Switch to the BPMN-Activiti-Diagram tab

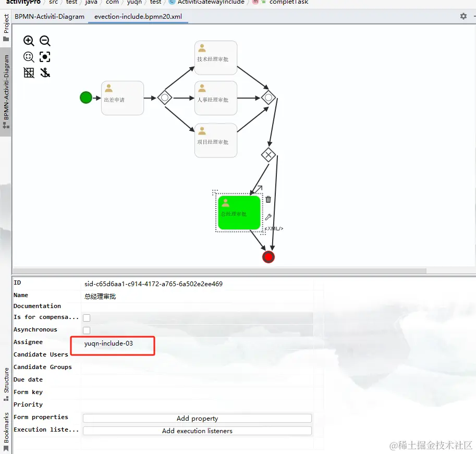pyautogui.click(x=50, y=17)
